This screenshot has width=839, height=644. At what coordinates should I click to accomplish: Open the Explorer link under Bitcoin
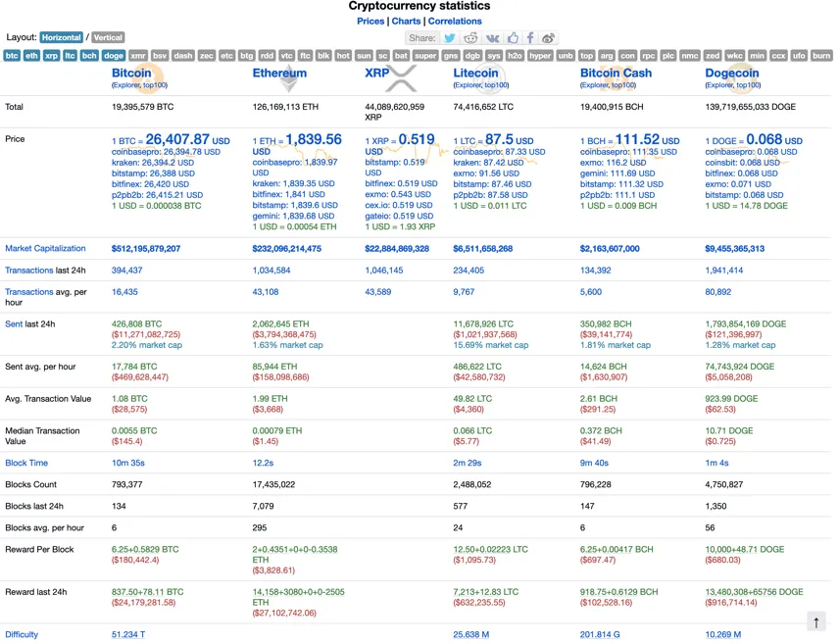[x=126, y=85]
